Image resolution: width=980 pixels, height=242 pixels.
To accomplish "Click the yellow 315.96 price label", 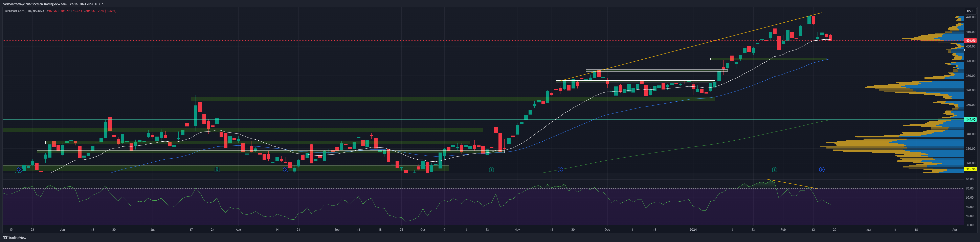I will tap(971, 169).
